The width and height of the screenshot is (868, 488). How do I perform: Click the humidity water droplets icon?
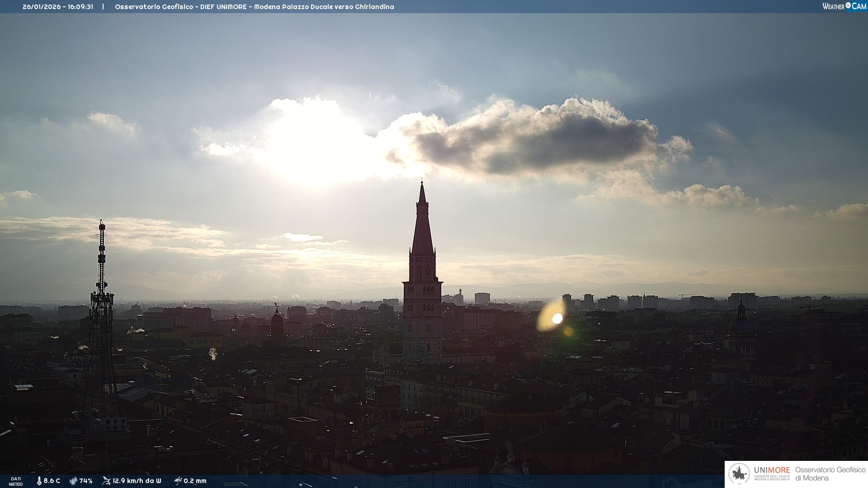(73, 481)
